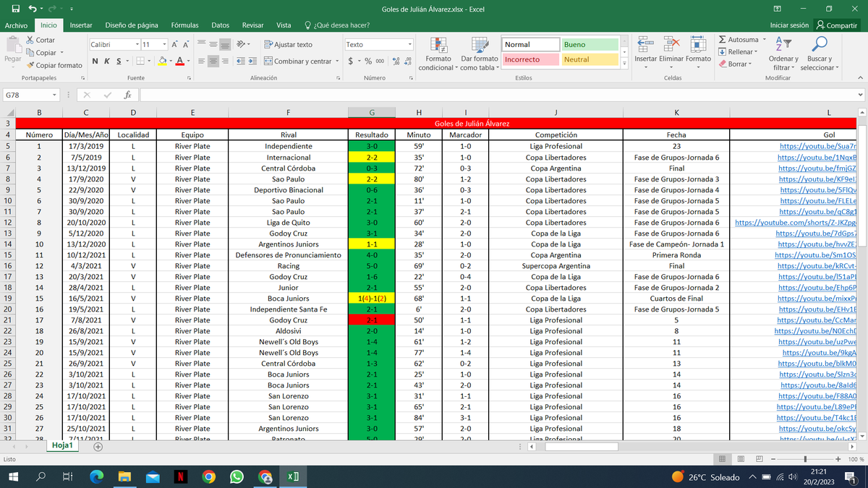The height and width of the screenshot is (488, 868).
Task: Open the Vista ribbon tab
Action: (284, 25)
